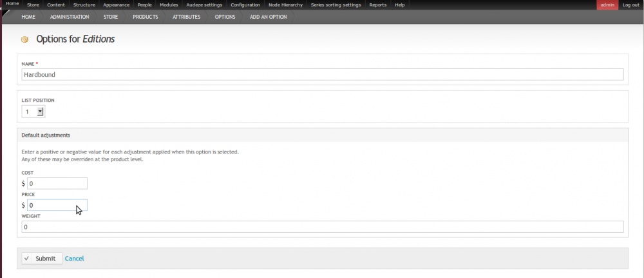Open the Modules admin page
This screenshot has height=278, width=644.
point(169,5)
